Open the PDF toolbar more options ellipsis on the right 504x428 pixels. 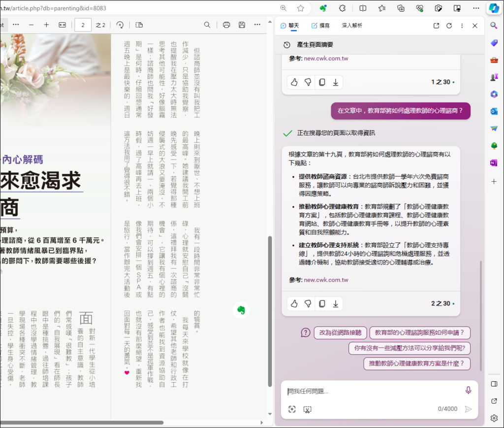pyautogui.click(x=257, y=25)
